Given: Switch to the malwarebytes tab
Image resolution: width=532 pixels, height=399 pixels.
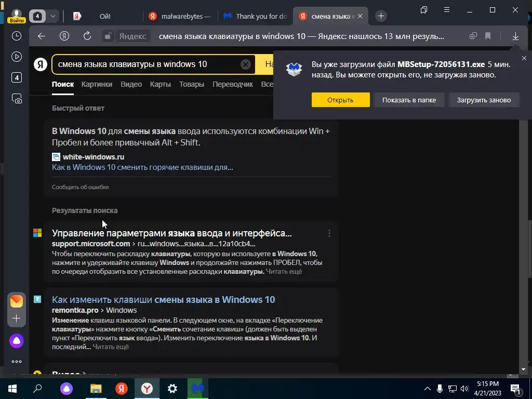Looking at the screenshot, I should (x=180, y=16).
